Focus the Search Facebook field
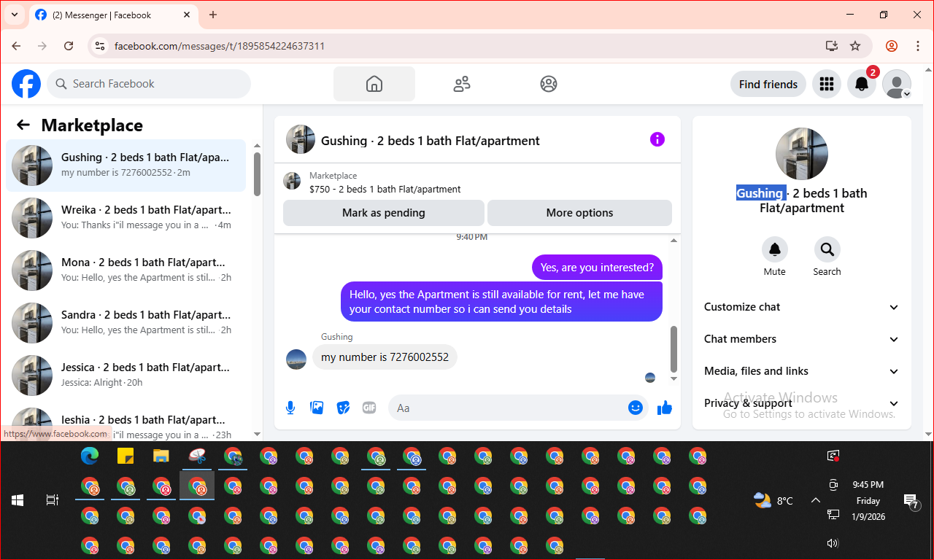Screen dimensions: 934x560 [149, 84]
